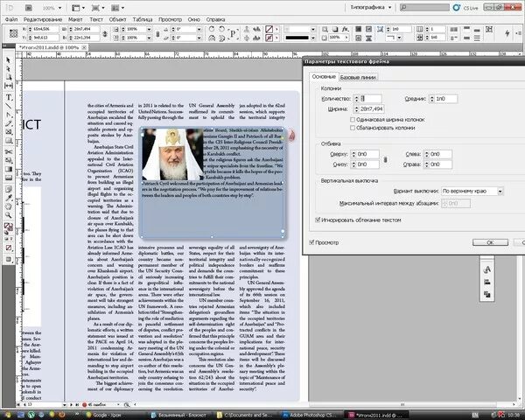Enable Сбалансировать колонки checkbox
The height and width of the screenshot is (420, 525).
point(353,128)
